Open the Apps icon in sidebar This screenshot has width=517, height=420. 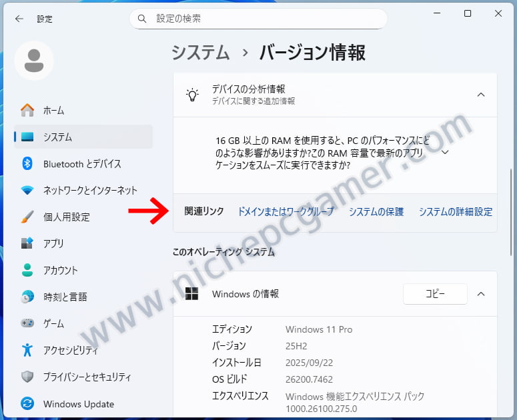[x=27, y=243]
